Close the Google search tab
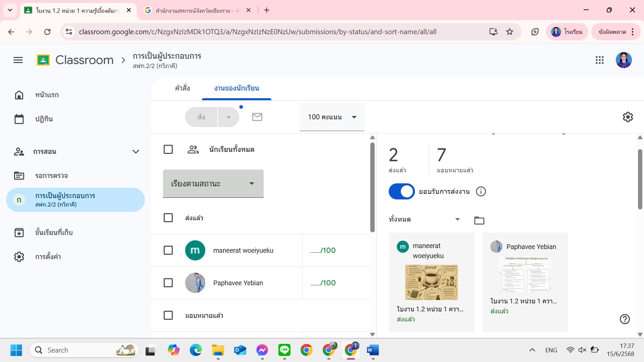The image size is (644, 362). pyautogui.click(x=249, y=10)
